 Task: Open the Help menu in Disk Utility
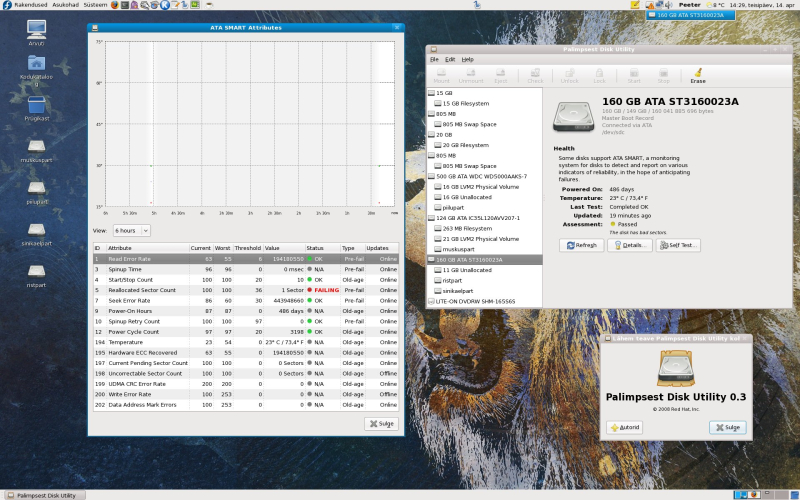pyautogui.click(x=467, y=59)
